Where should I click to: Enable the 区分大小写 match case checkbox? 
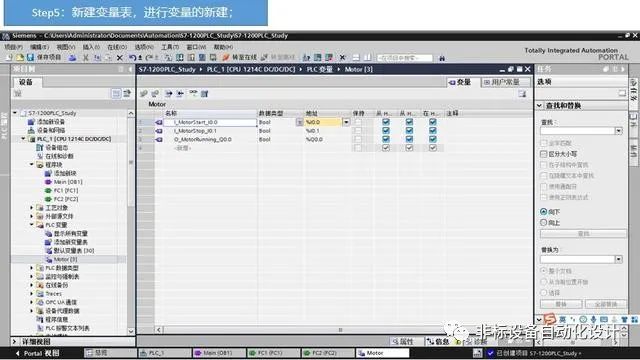coord(543,154)
